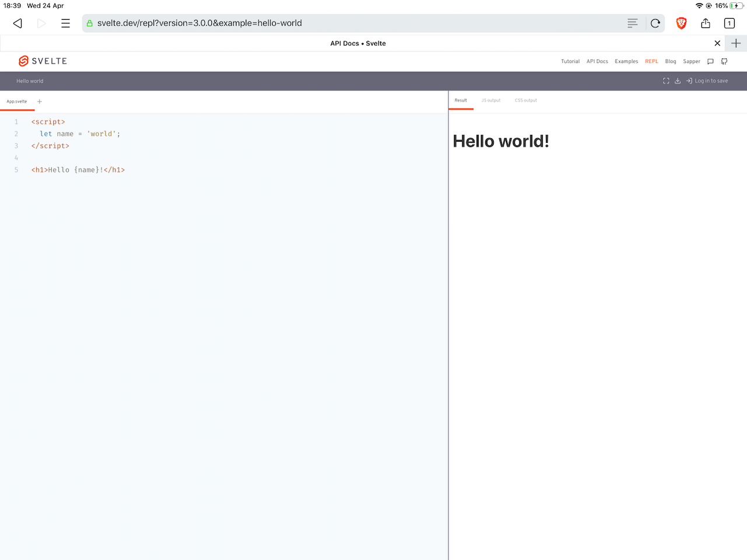Open the chat feedback icon in the navbar
Screen dimensions: 747x560
pyautogui.click(x=710, y=61)
